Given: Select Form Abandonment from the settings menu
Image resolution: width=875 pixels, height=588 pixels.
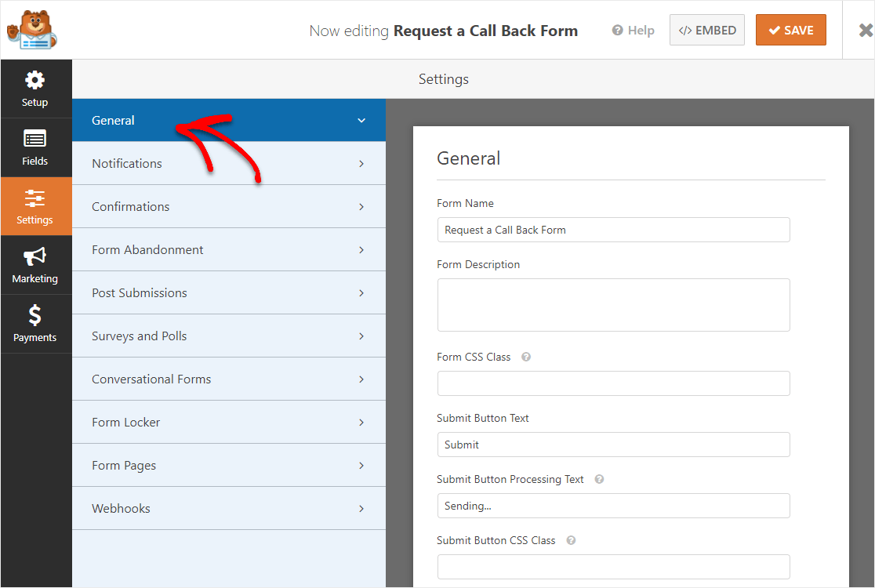Looking at the screenshot, I should click(x=229, y=249).
